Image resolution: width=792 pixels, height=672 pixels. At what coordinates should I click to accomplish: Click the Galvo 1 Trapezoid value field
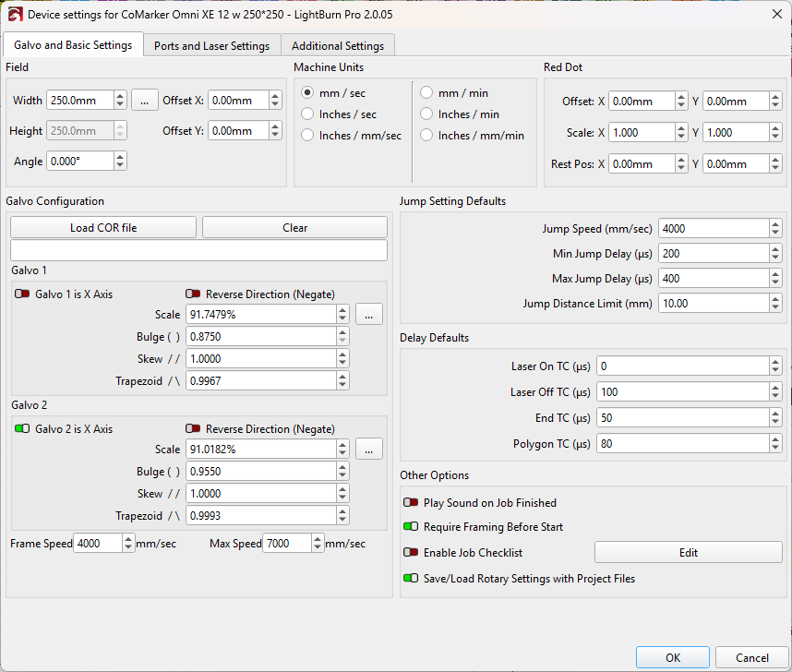(x=260, y=381)
